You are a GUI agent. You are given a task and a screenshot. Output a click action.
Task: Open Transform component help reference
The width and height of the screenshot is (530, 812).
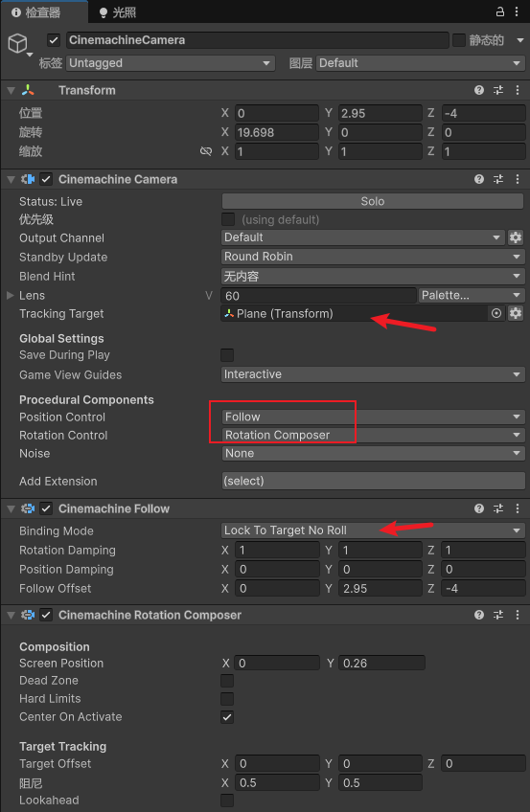pos(479,90)
